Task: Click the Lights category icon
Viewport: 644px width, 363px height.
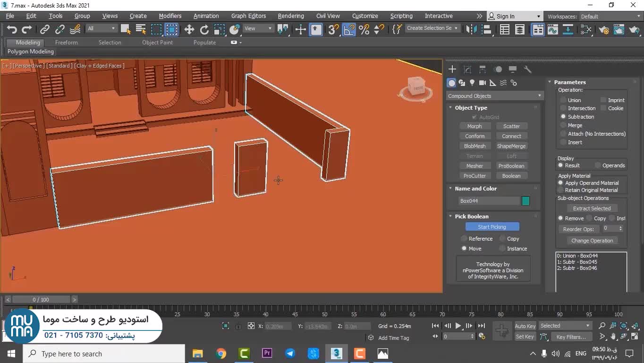Action: tap(472, 83)
